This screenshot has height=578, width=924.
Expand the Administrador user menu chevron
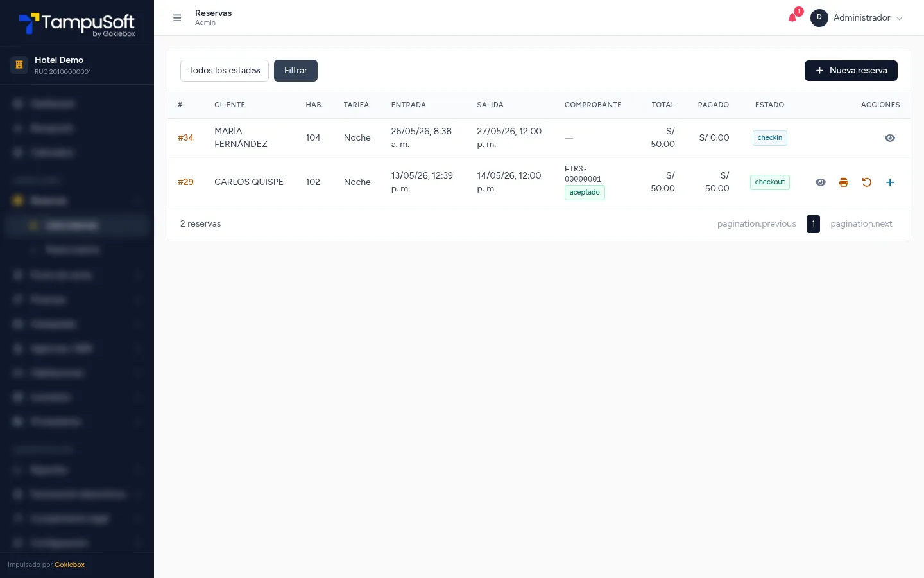tap(900, 19)
